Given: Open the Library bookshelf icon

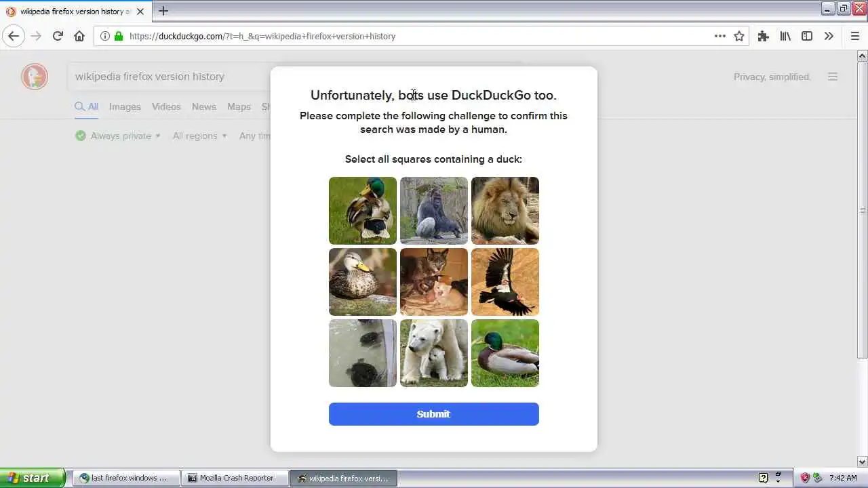Looking at the screenshot, I should (785, 36).
